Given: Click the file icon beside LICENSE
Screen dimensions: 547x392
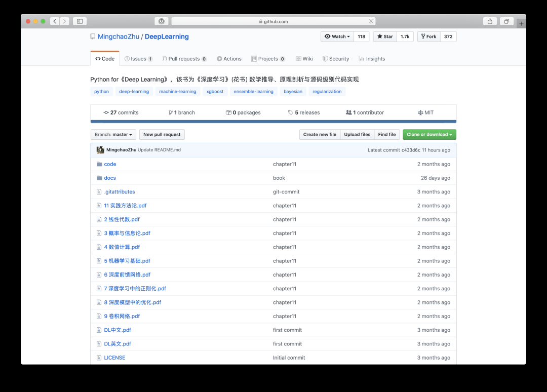Looking at the screenshot, I should click(99, 358).
